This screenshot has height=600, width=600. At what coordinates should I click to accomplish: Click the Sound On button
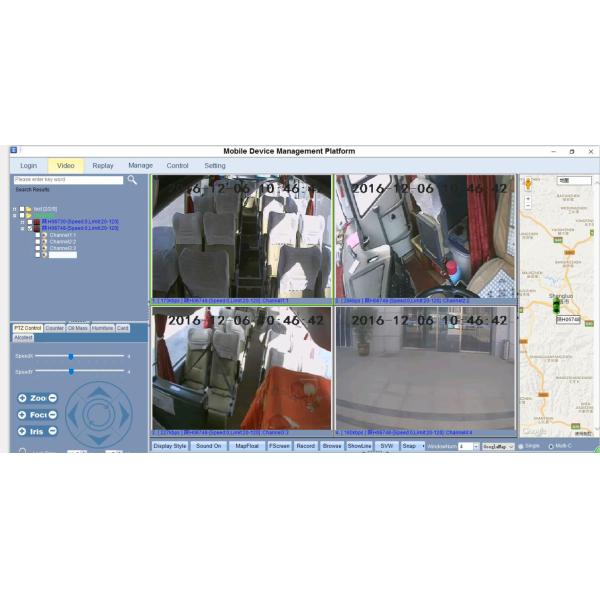tap(209, 446)
